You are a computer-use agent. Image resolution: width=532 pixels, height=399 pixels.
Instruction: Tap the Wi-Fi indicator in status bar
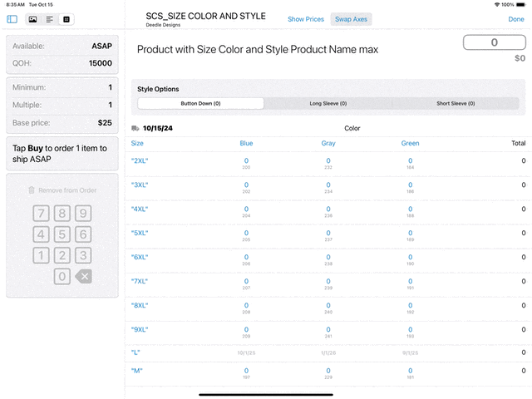tap(497, 5)
